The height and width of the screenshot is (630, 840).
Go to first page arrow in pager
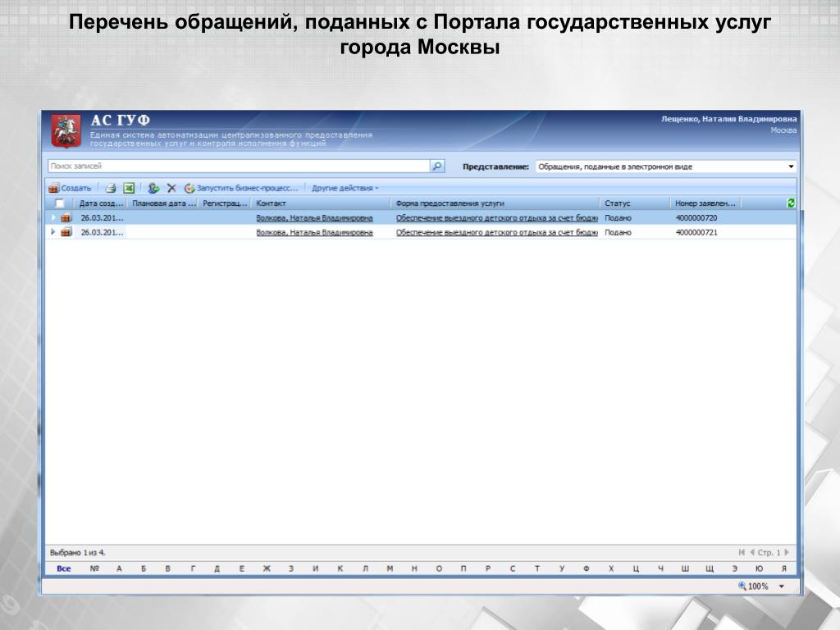pyautogui.click(x=742, y=552)
